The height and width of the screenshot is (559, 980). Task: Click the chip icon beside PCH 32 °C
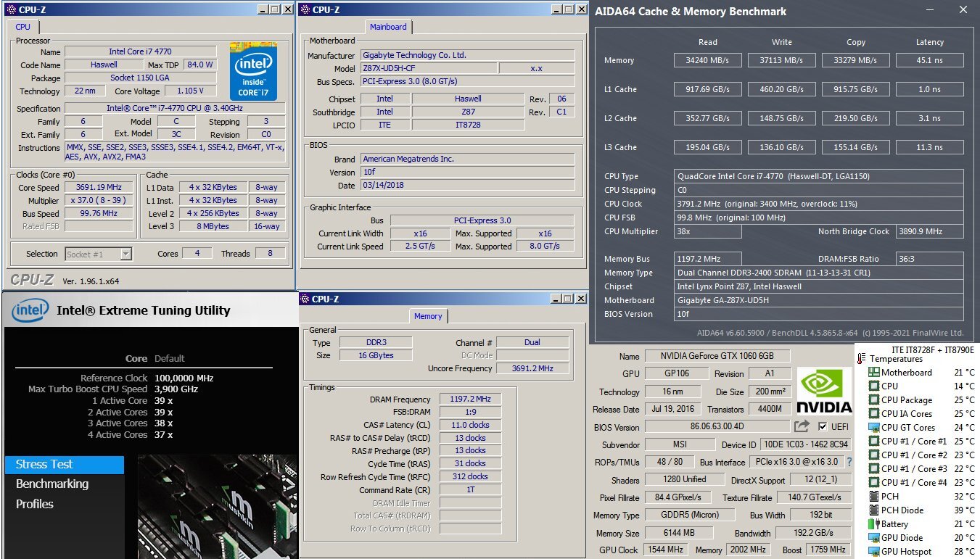click(x=874, y=497)
